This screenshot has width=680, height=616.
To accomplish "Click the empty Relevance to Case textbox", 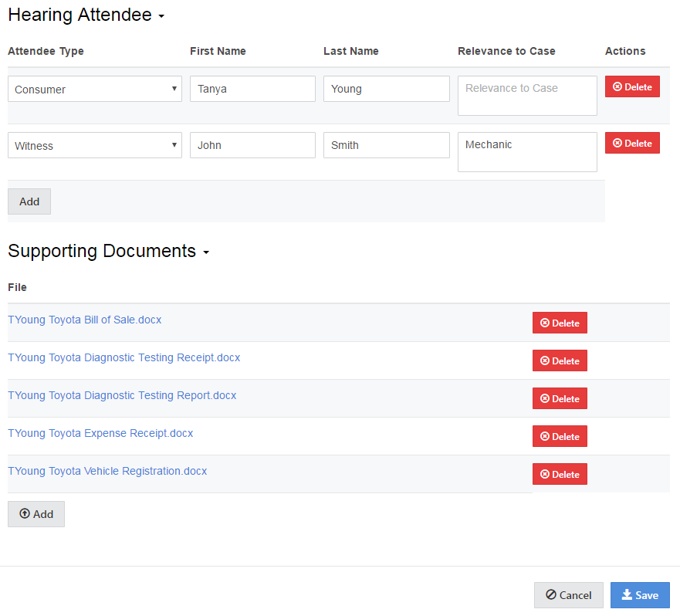I will pos(527,96).
